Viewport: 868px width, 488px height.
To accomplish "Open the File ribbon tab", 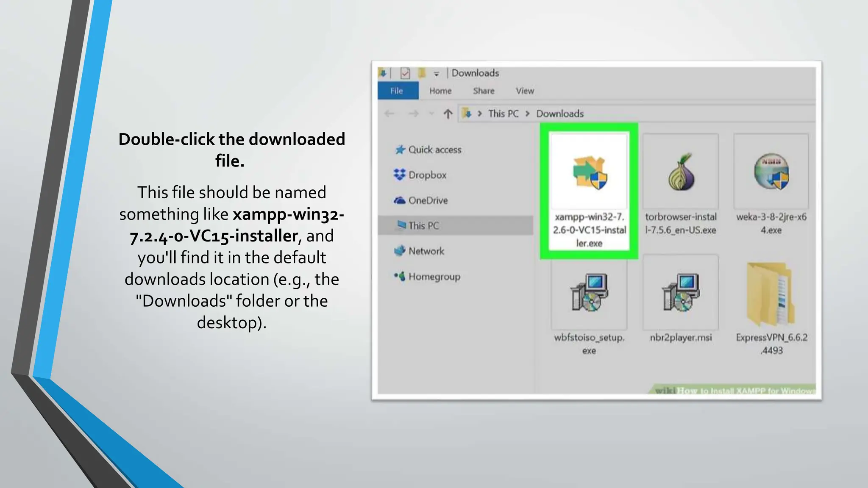I will [x=398, y=91].
